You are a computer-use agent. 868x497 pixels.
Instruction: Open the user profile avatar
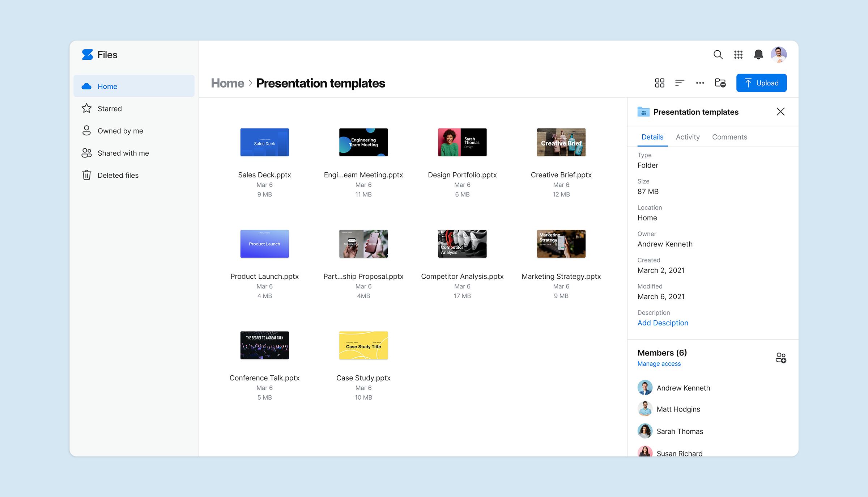[779, 55]
